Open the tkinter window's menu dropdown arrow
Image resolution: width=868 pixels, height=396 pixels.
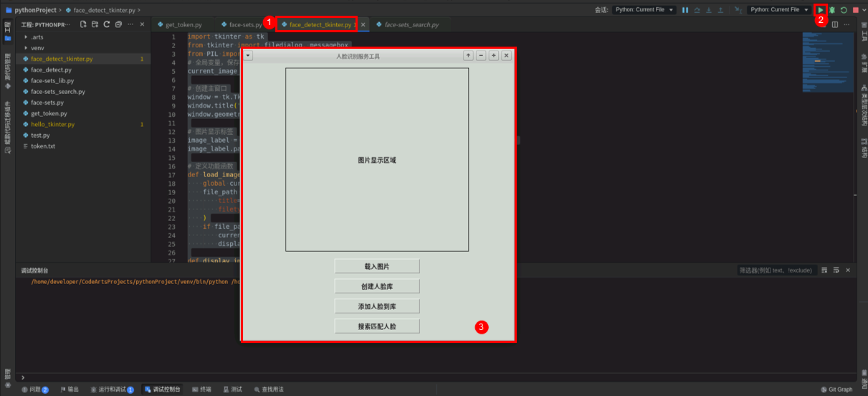(248, 56)
